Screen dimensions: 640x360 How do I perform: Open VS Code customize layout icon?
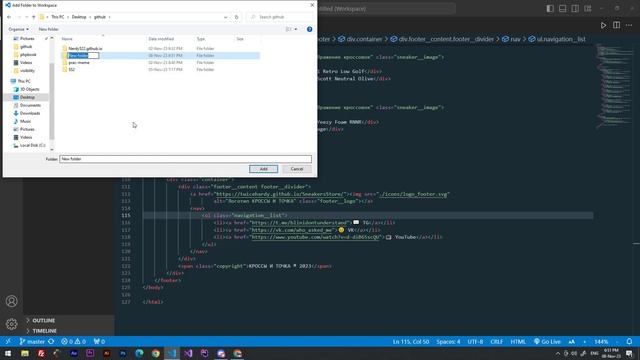pyautogui.click(x=587, y=9)
